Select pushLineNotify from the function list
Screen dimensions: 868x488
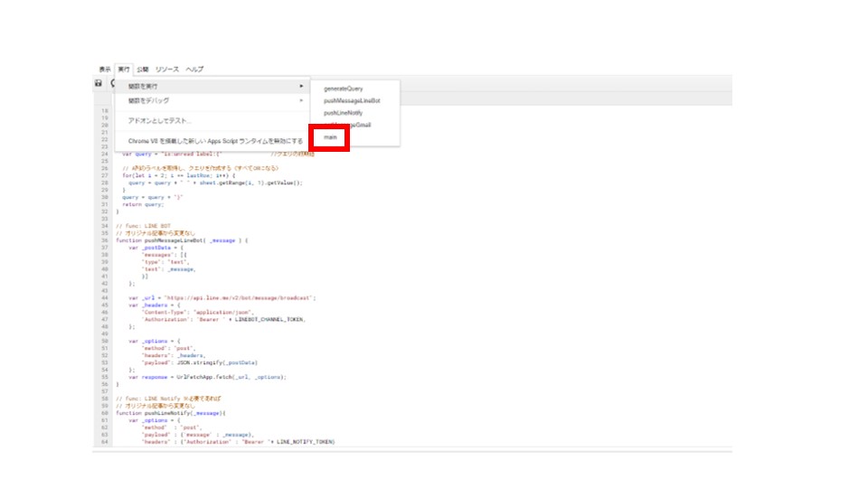[x=344, y=113]
